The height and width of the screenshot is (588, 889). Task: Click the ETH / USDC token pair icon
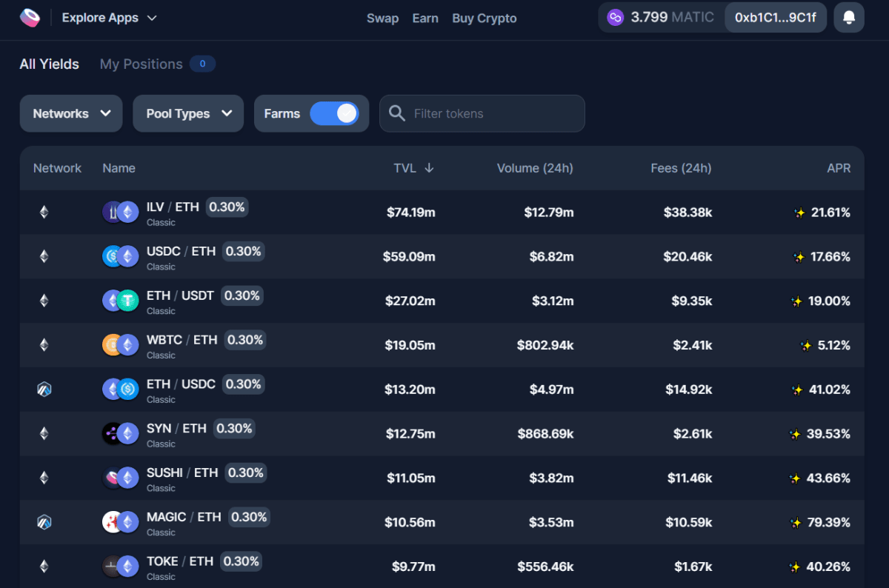[121, 390]
